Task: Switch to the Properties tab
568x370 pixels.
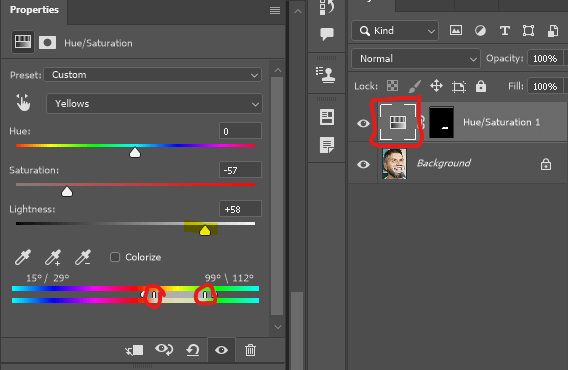Action: (34, 10)
